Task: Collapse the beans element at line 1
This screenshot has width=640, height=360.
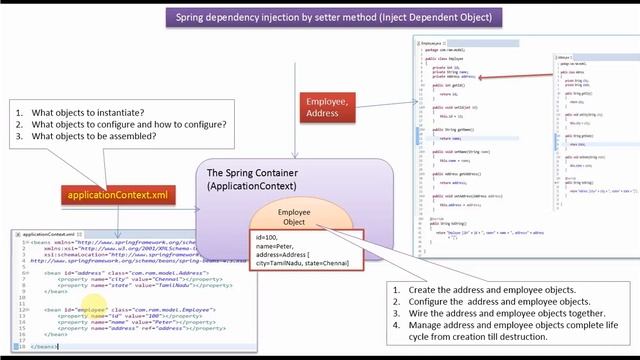Action: tap(28, 242)
